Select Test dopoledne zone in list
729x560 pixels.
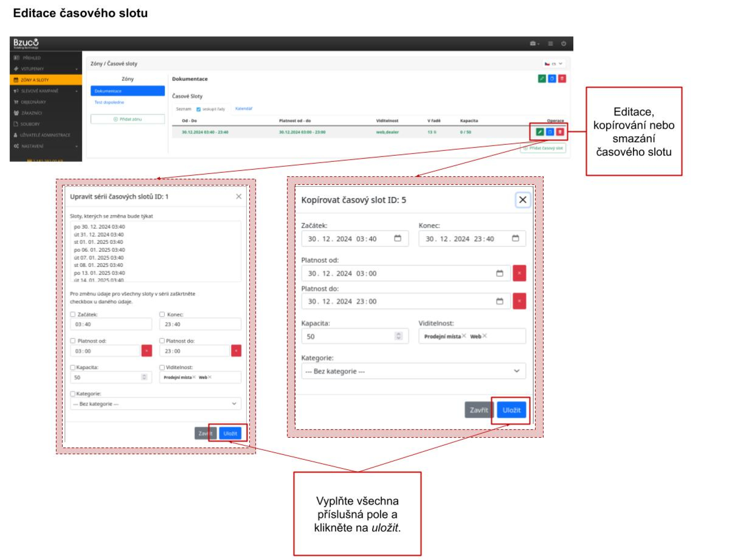click(x=109, y=102)
